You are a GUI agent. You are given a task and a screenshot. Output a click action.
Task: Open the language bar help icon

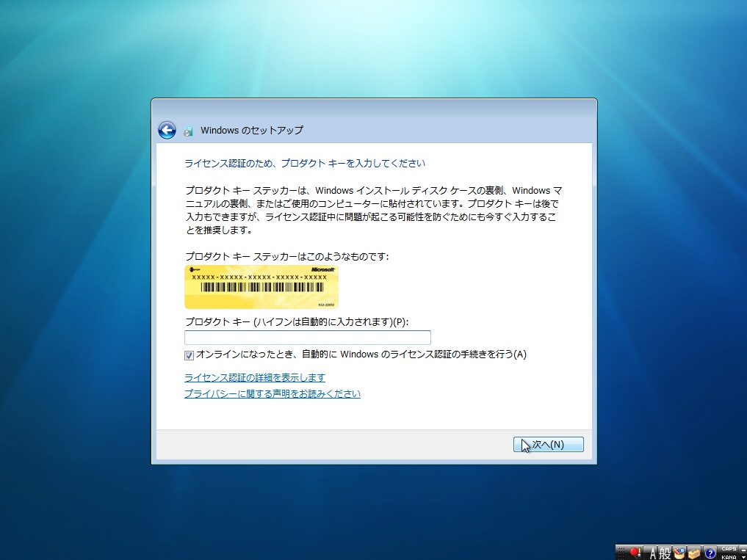(710, 553)
